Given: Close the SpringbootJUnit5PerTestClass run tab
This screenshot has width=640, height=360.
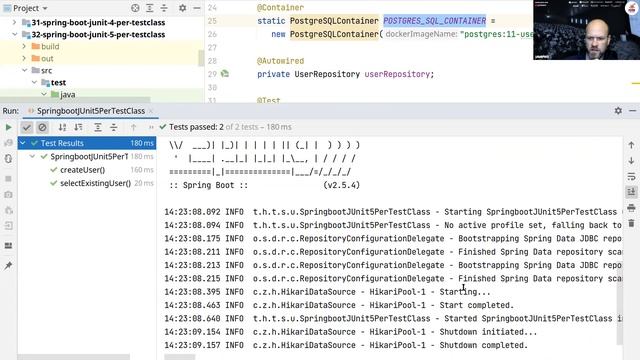Looking at the screenshot, I should point(151,111).
